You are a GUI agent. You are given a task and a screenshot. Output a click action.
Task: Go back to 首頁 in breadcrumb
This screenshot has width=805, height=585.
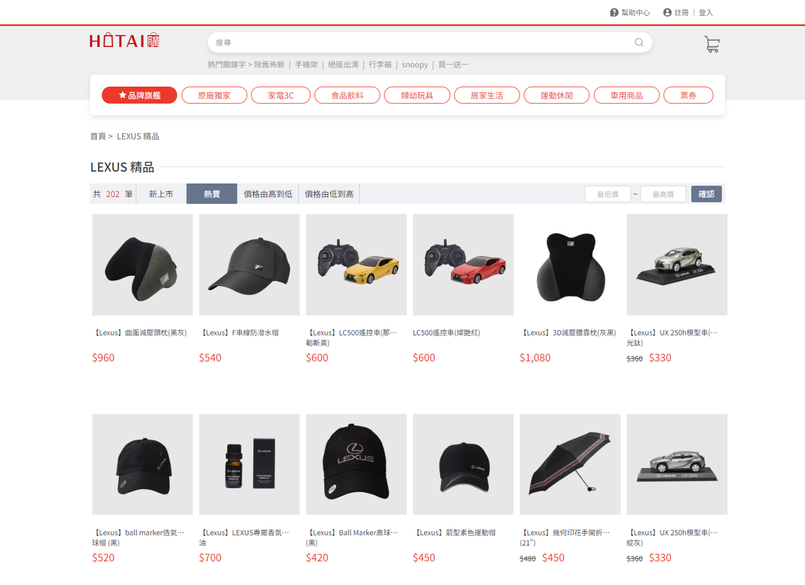pyautogui.click(x=98, y=136)
